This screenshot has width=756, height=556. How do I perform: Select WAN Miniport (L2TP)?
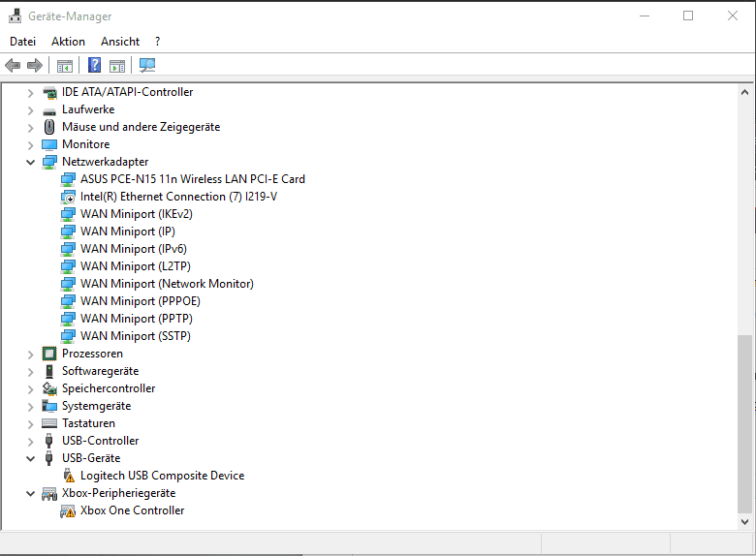136,266
